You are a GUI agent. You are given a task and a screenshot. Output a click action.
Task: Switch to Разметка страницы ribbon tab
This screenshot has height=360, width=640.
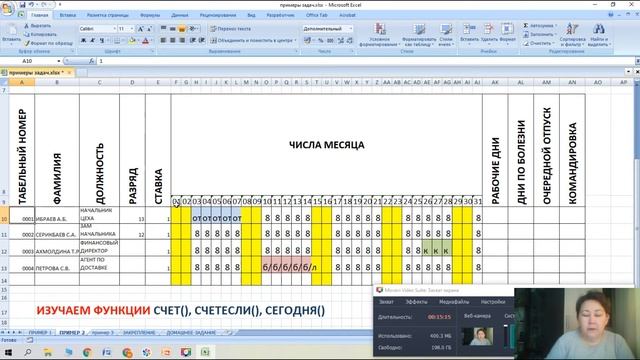tap(108, 15)
